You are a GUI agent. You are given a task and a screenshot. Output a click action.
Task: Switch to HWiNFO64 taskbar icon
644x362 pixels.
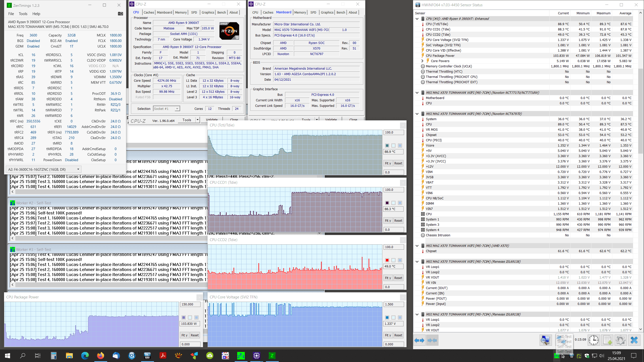pos(147,355)
